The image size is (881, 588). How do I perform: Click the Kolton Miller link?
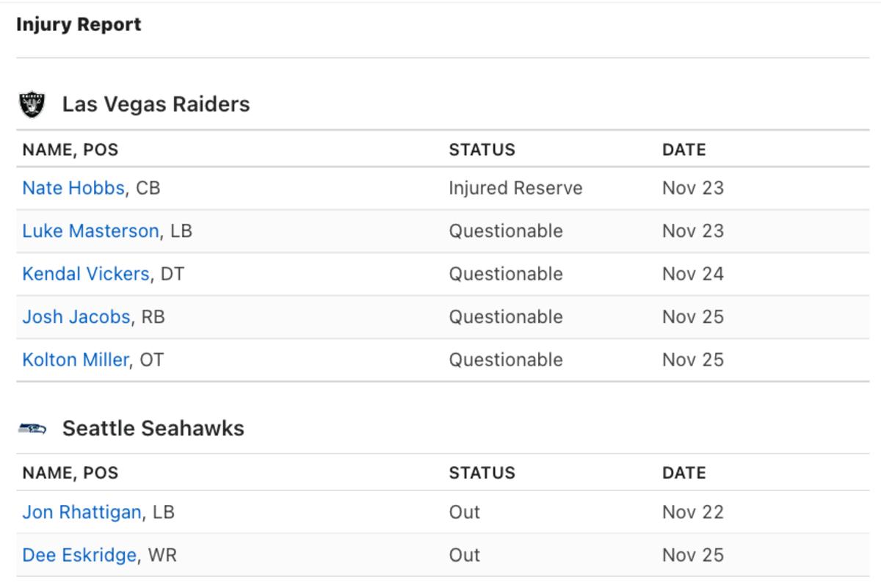(x=76, y=360)
